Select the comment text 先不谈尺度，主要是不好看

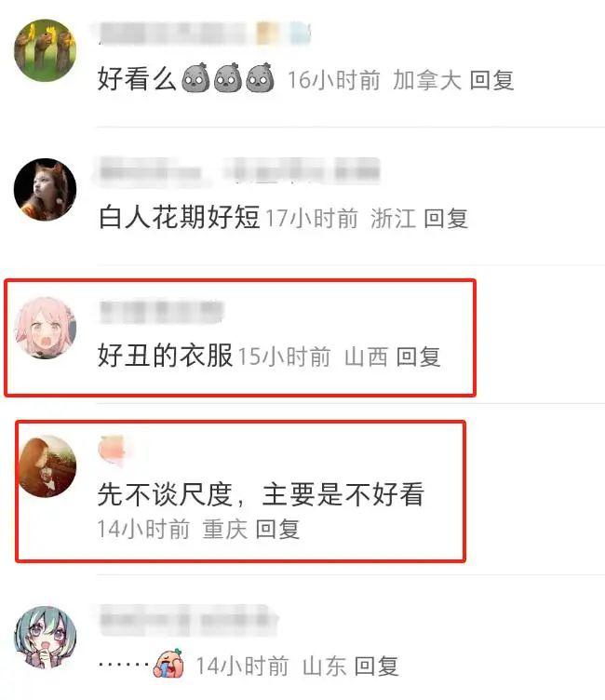(261, 494)
